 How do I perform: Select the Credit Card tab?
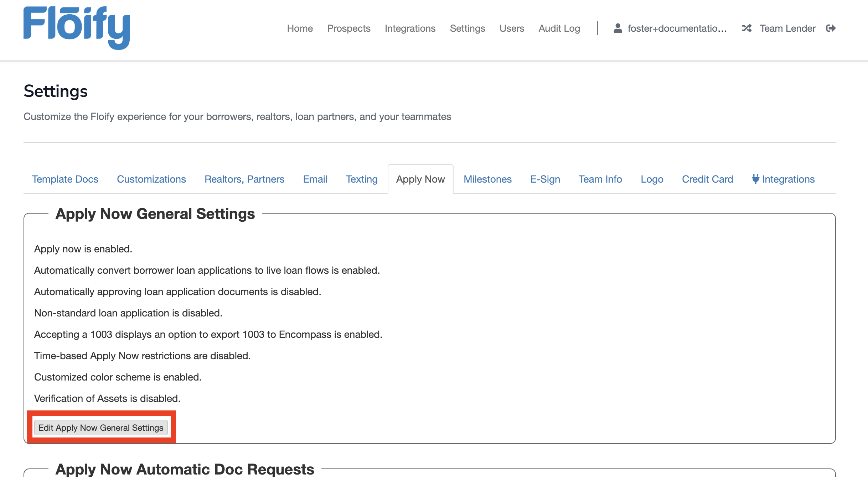click(x=707, y=179)
